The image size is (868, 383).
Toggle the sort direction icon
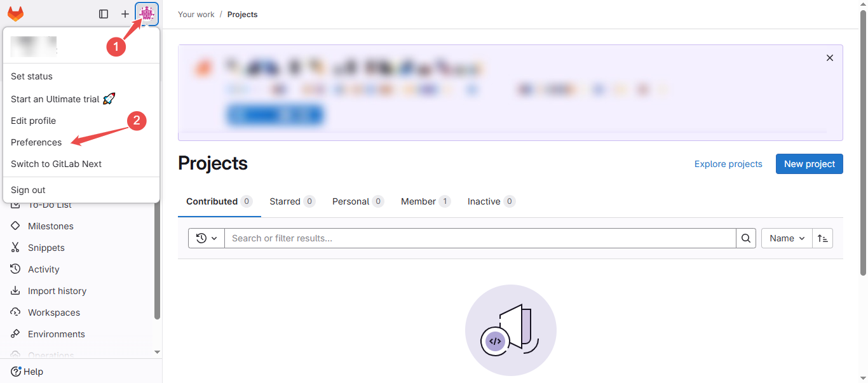pos(822,238)
